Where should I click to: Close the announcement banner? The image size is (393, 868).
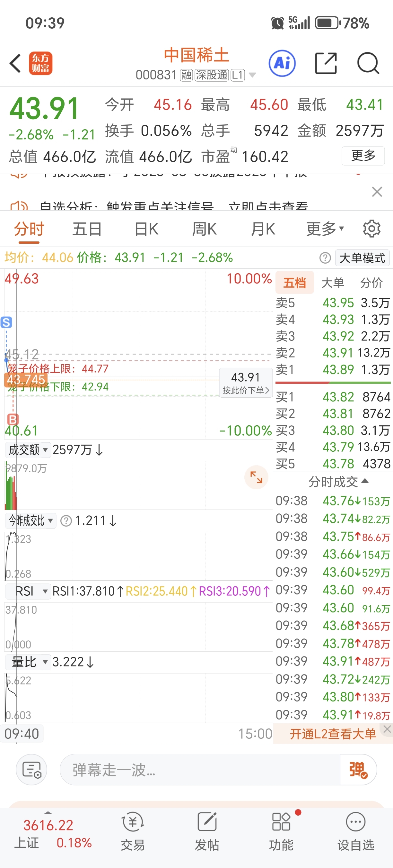(377, 192)
